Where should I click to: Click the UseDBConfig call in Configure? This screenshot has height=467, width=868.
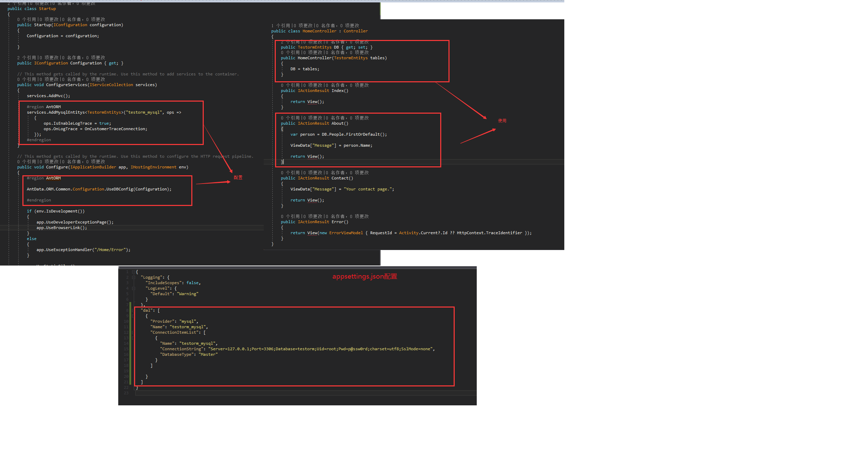pyautogui.click(x=119, y=189)
